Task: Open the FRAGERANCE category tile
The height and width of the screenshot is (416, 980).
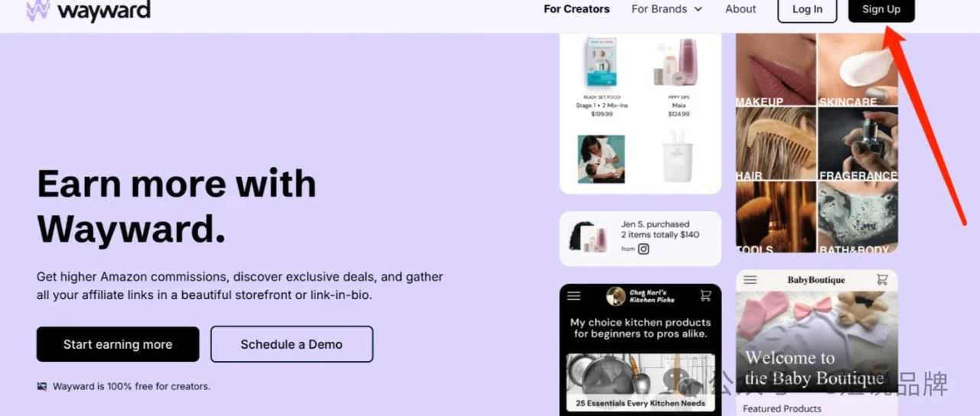Action: pos(857,144)
